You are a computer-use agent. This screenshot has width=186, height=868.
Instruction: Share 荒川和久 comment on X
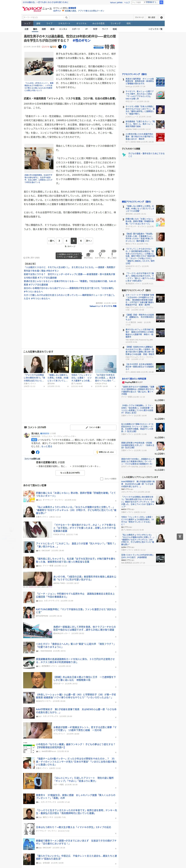pos(33,452)
